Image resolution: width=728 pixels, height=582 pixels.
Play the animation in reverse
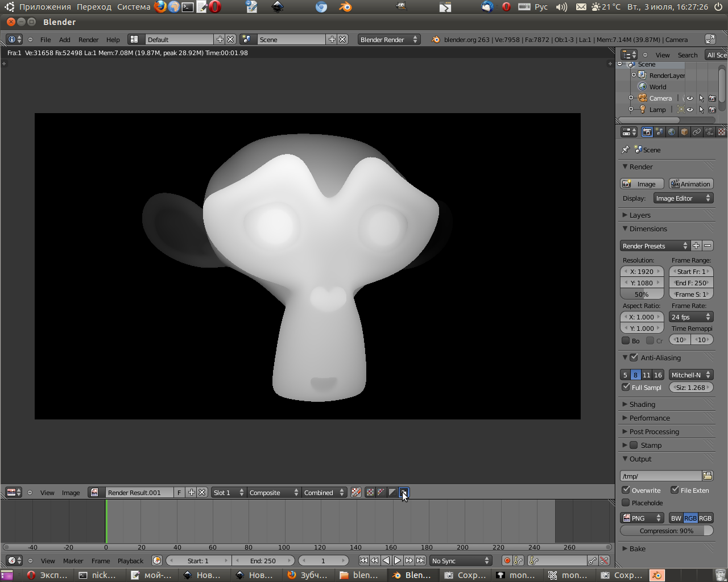click(386, 560)
